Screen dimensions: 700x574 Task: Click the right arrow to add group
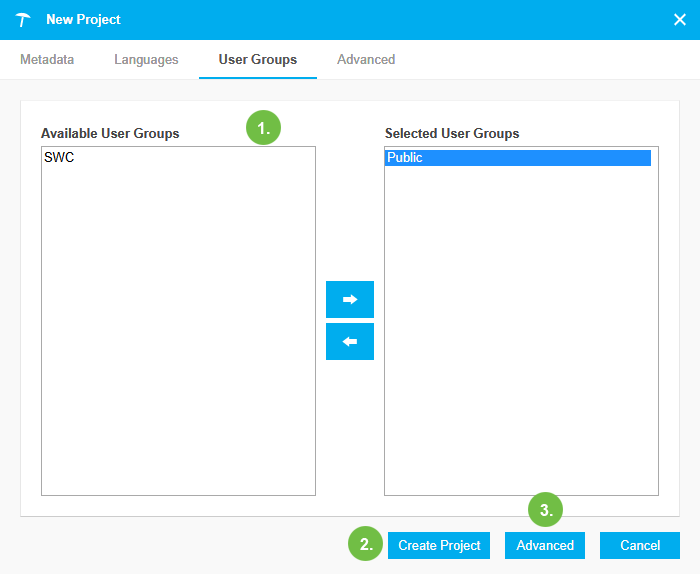(349, 299)
